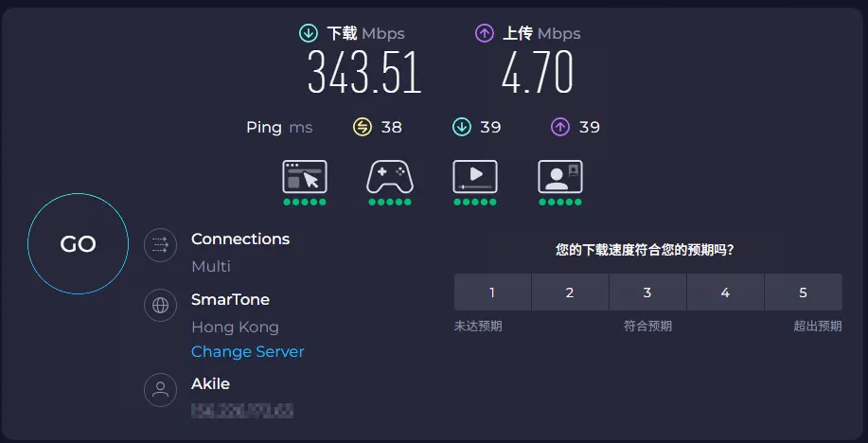Image resolution: width=868 pixels, height=443 pixels.
Task: Click the gaming controller experience icon
Action: [390, 177]
